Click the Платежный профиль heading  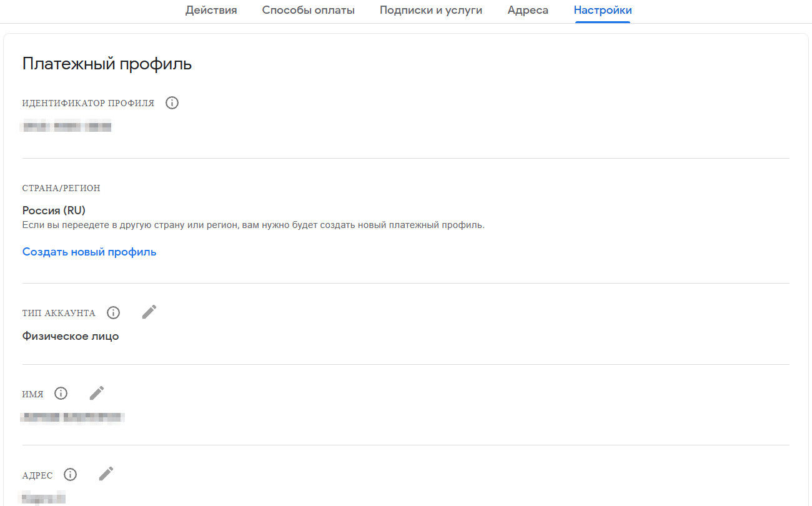pos(107,64)
